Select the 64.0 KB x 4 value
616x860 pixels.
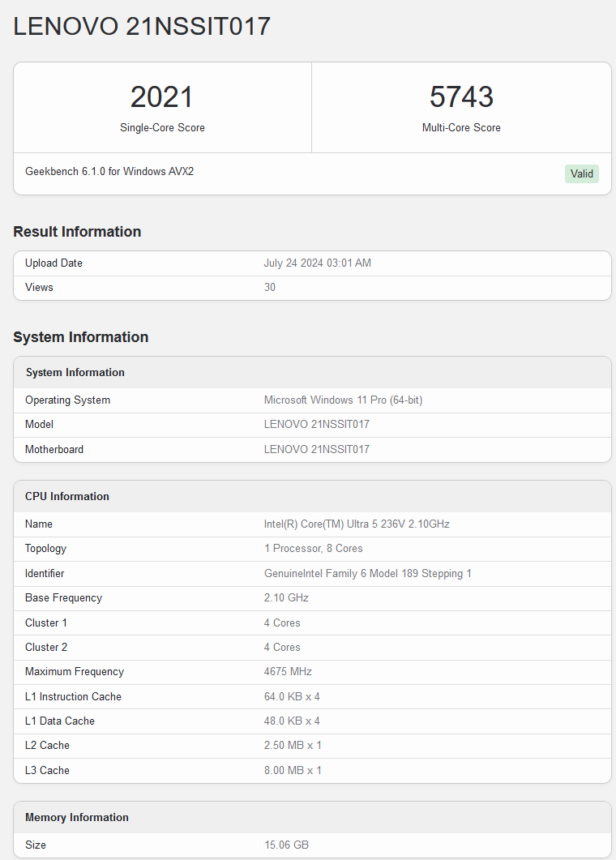292,696
